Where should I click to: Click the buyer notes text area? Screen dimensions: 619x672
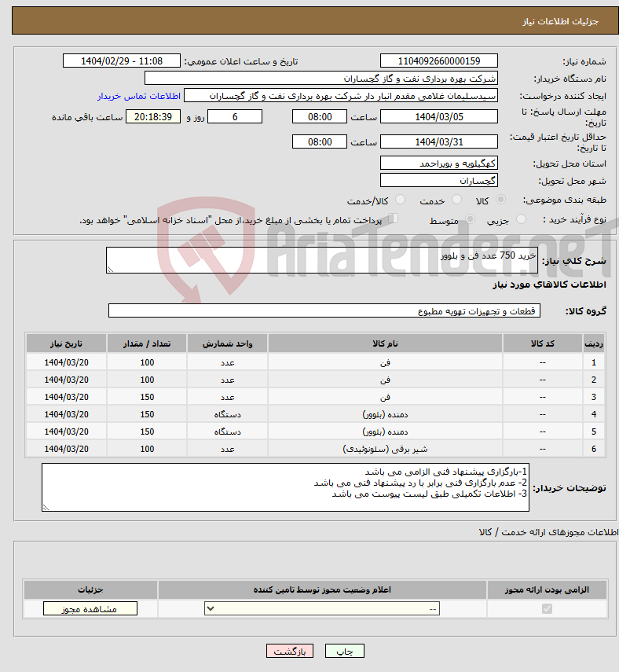pos(285,487)
